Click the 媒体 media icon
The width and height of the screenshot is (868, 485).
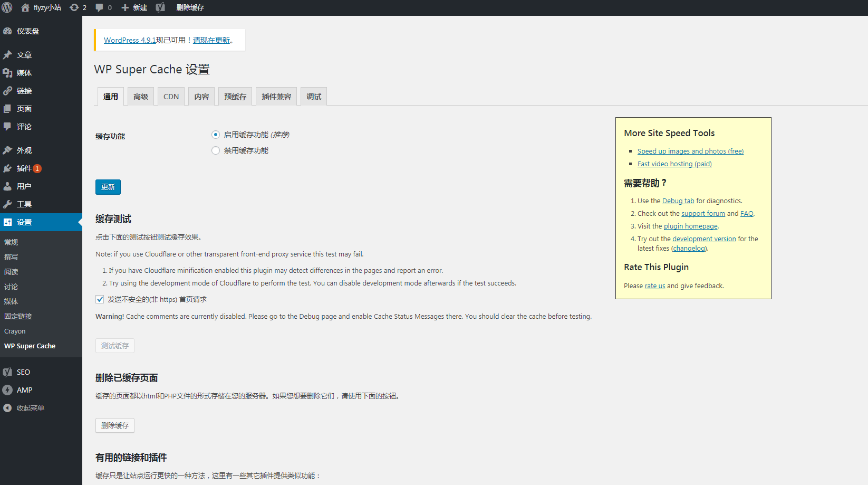pyautogui.click(x=7, y=73)
